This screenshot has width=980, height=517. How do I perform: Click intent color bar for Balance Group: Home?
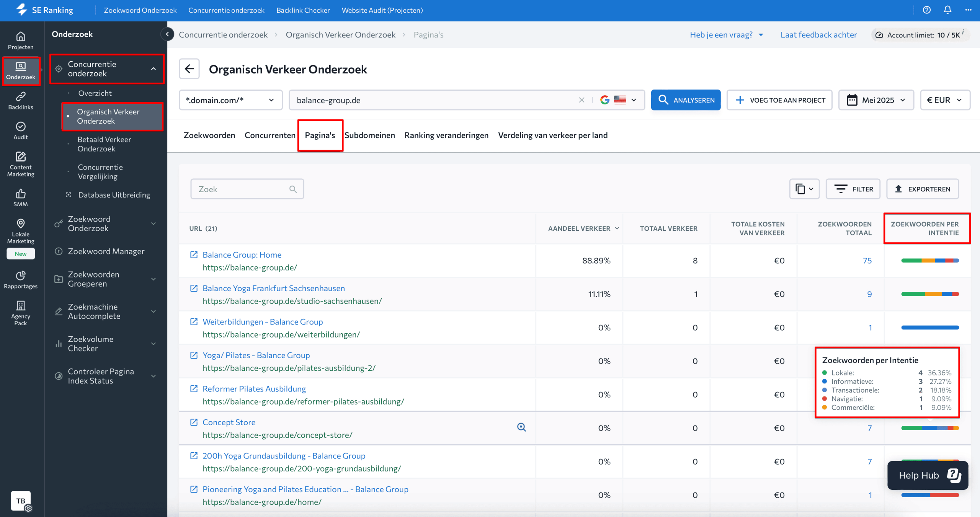tap(930, 261)
